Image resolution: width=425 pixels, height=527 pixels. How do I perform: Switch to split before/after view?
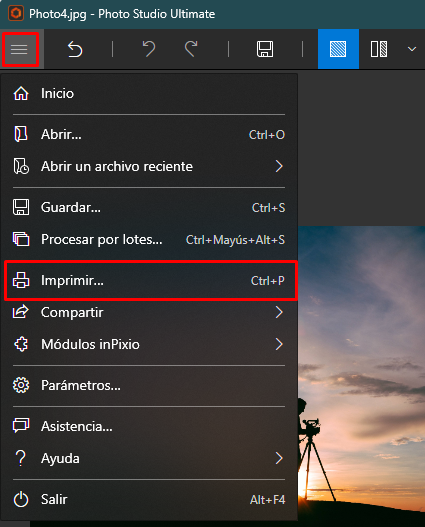[x=379, y=49]
